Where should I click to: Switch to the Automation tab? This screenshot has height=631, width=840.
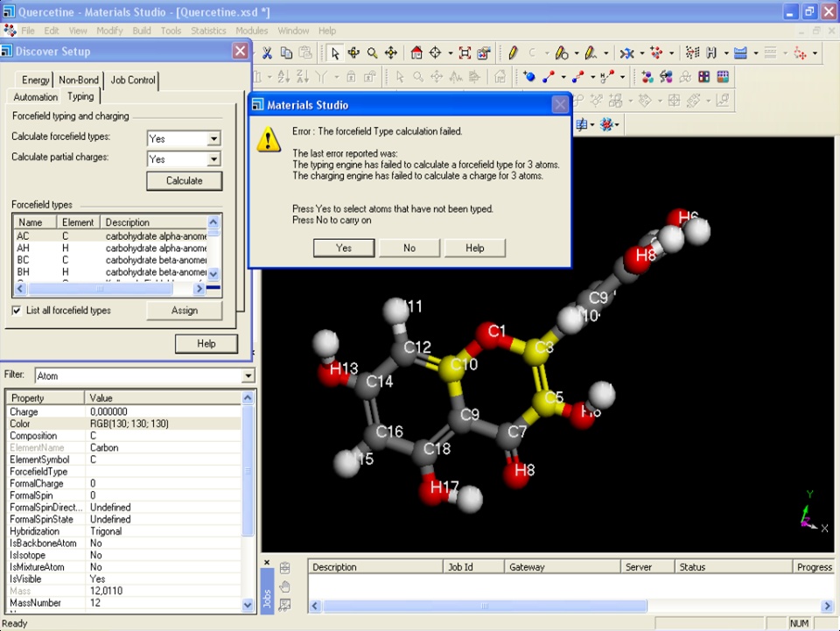35,97
